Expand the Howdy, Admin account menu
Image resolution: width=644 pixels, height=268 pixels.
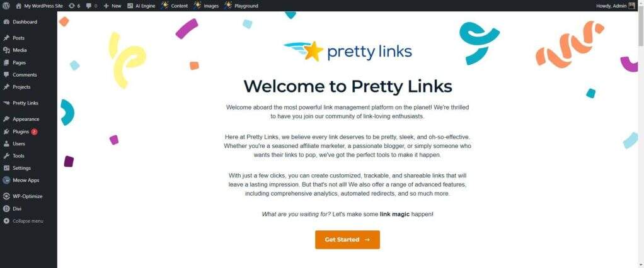(611, 6)
